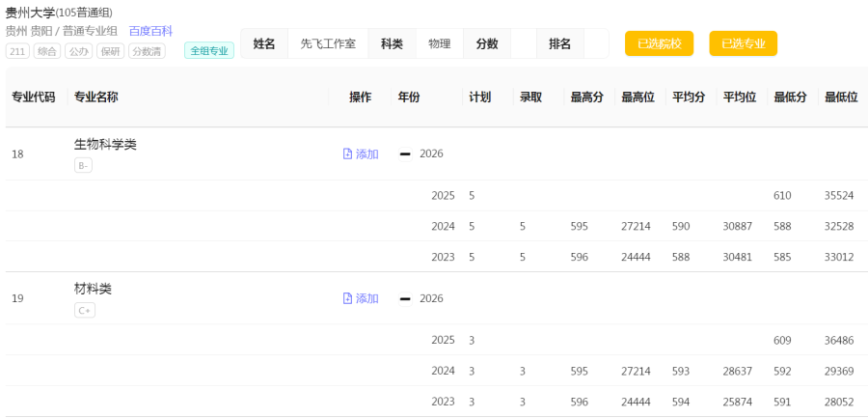The image size is (868, 418).
Task: Collapse the 2026 row of 材料类
Action: click(405, 299)
